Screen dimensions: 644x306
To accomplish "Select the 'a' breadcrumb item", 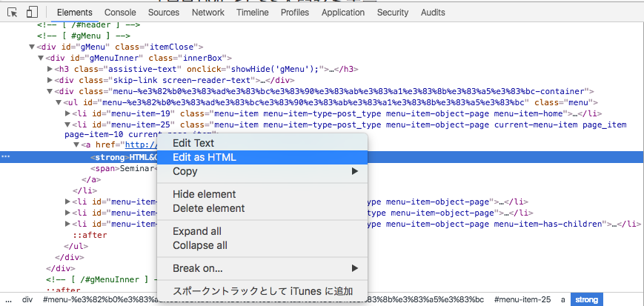I will (563, 299).
